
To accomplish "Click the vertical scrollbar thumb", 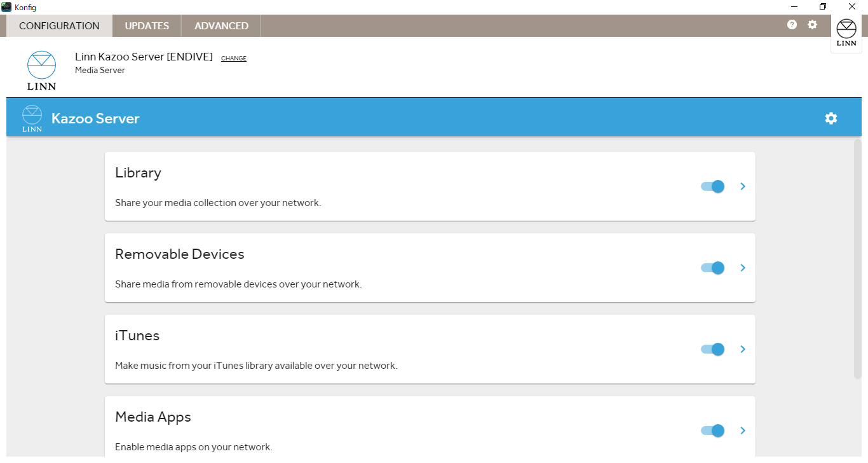I will [x=857, y=259].
